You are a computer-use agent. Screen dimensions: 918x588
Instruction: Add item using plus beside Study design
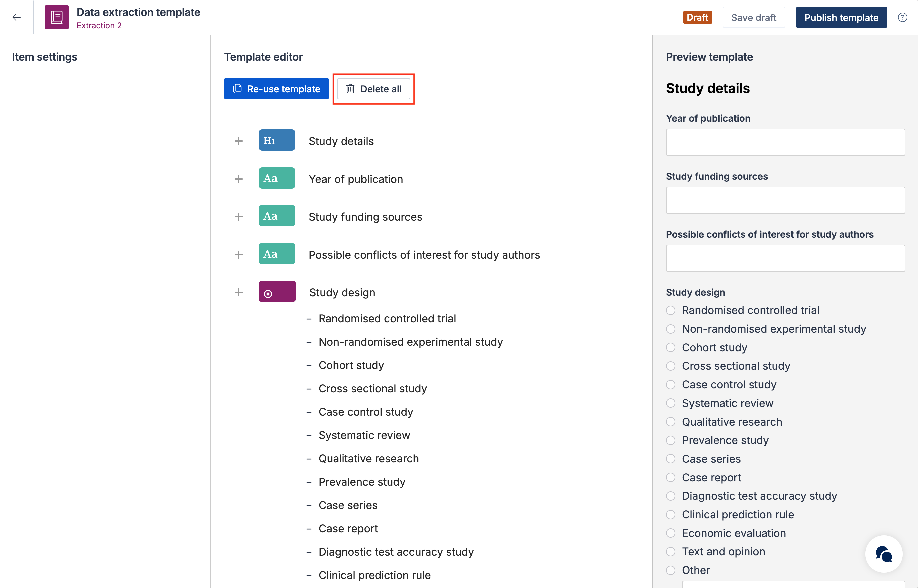(x=239, y=292)
